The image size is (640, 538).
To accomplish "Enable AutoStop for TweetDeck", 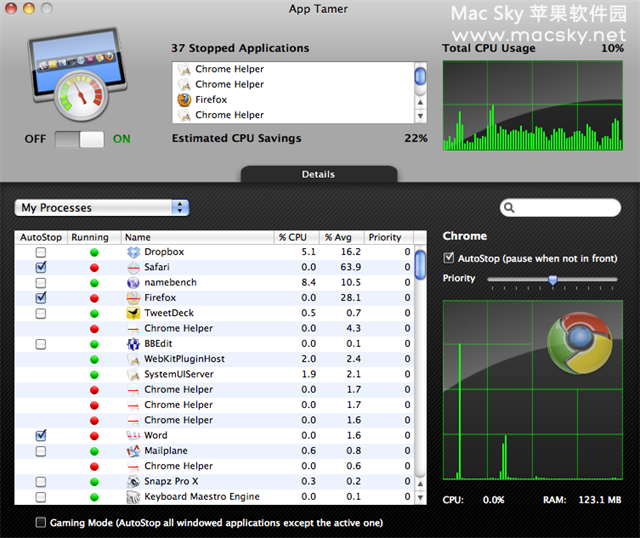I will click(x=41, y=313).
